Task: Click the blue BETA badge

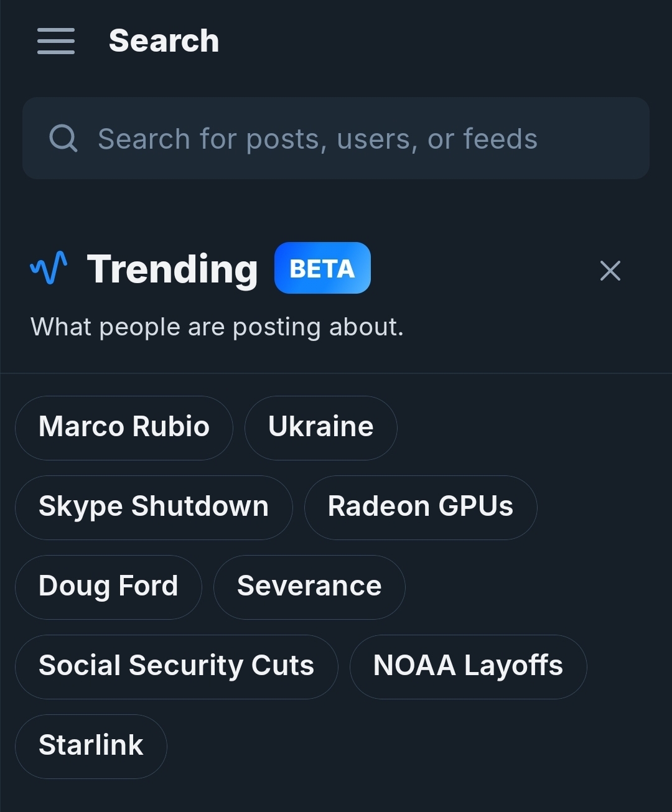Action: click(x=322, y=268)
